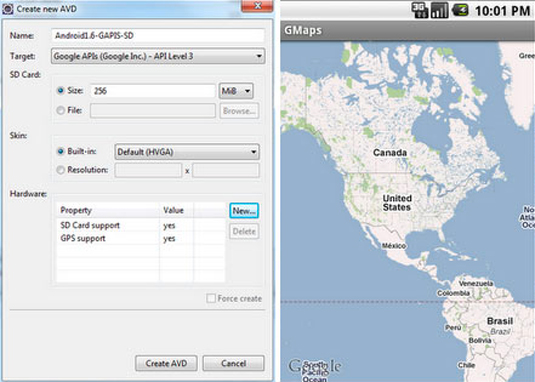The image size is (535, 382).
Task: Tick the Force create checkbox
Action: point(211,298)
